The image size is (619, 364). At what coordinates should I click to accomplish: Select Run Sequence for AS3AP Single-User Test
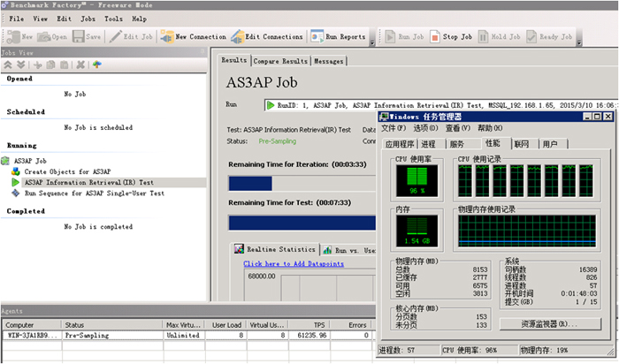click(x=95, y=193)
